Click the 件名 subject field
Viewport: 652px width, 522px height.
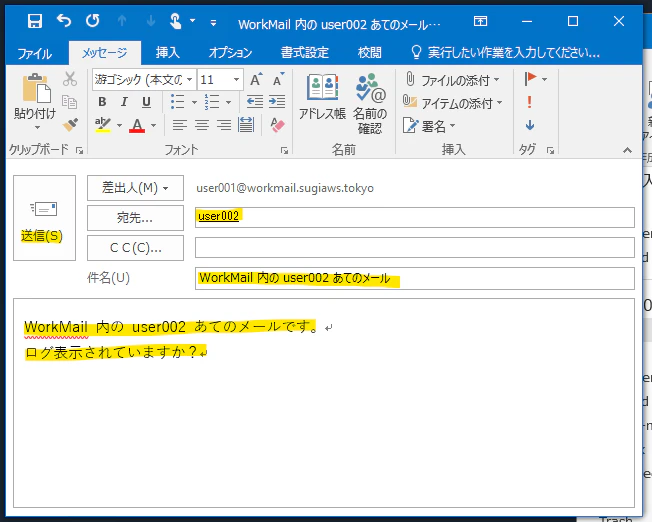tap(415, 278)
